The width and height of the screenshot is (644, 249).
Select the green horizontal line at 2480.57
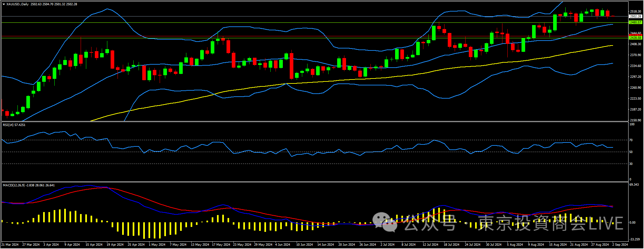point(314,22)
